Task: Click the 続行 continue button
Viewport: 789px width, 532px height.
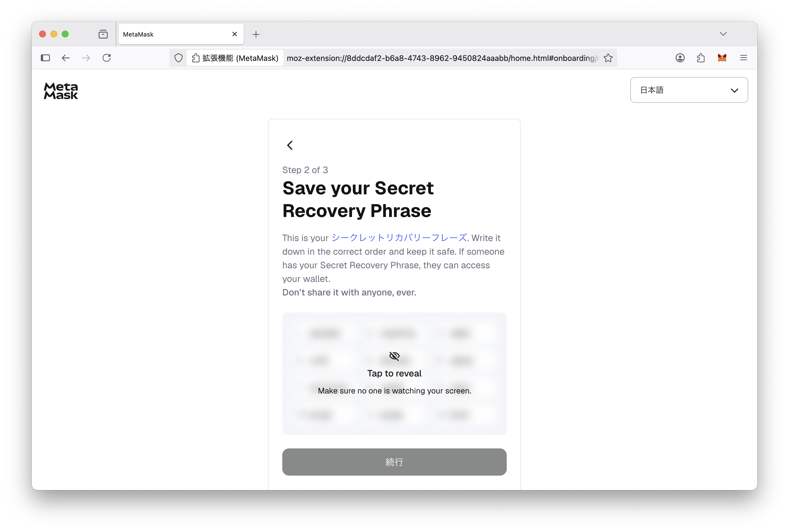Action: pos(394,462)
